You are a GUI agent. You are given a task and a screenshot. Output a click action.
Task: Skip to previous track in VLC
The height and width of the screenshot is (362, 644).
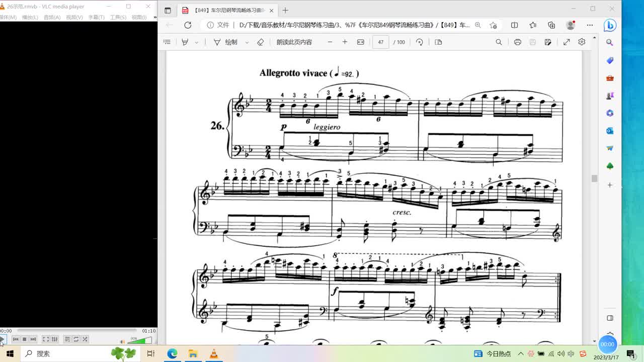pos(16,339)
